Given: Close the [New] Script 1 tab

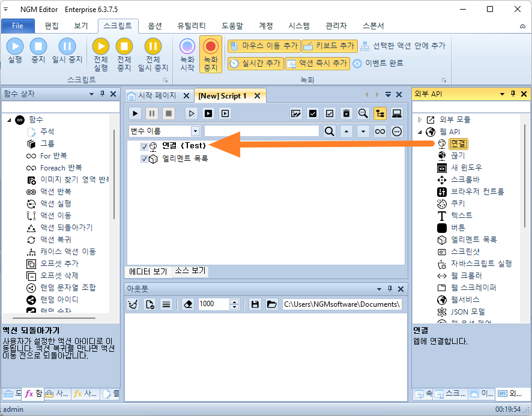Looking at the screenshot, I should point(258,96).
